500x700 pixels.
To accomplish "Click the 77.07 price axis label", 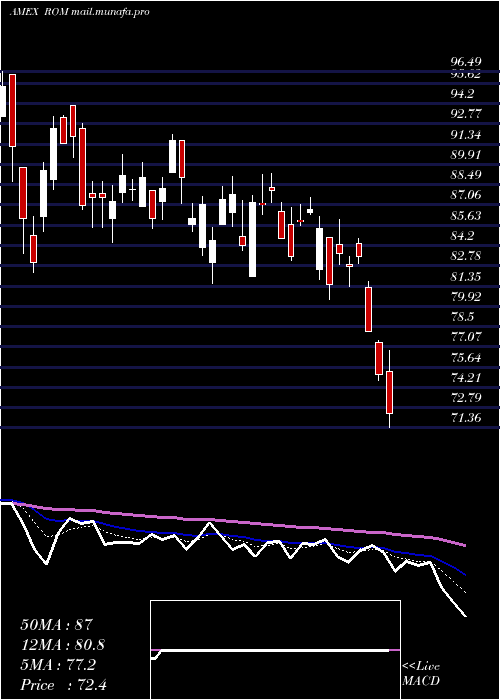I will pyautogui.click(x=466, y=337).
